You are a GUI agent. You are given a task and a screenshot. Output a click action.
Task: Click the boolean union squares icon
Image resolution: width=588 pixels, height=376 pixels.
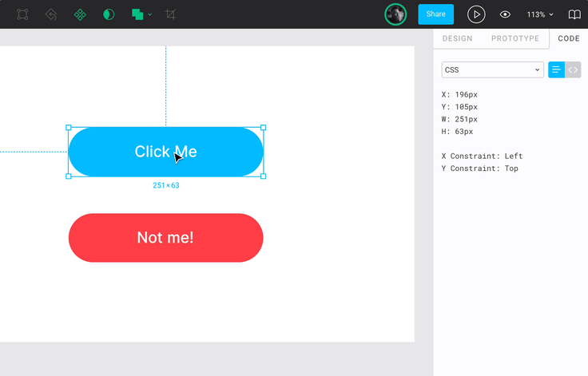click(137, 14)
